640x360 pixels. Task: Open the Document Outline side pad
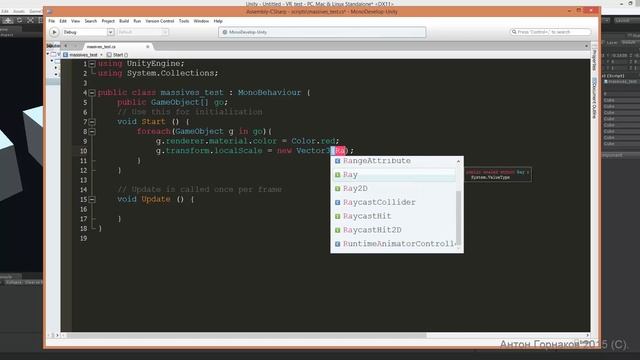[x=594, y=98]
